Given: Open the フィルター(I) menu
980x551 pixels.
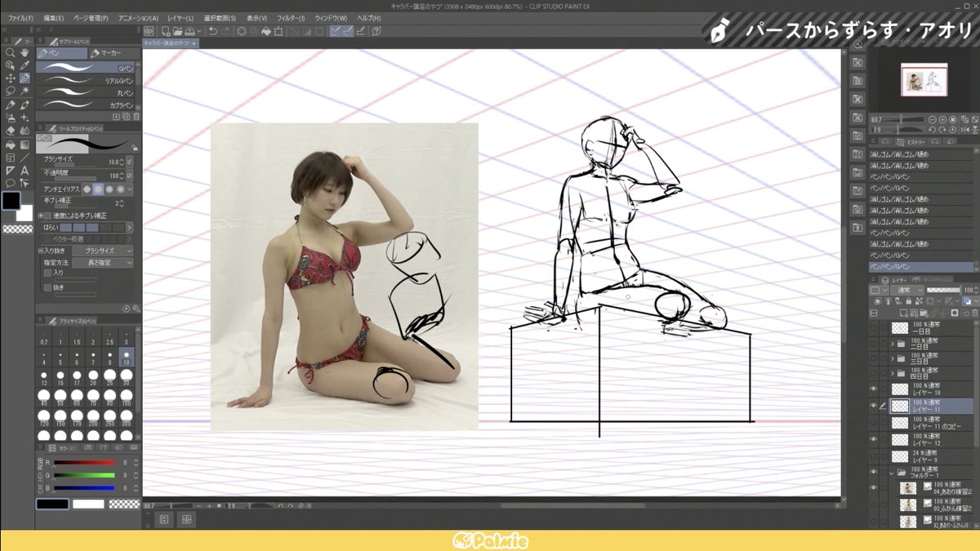Looking at the screenshot, I should pyautogui.click(x=290, y=18).
